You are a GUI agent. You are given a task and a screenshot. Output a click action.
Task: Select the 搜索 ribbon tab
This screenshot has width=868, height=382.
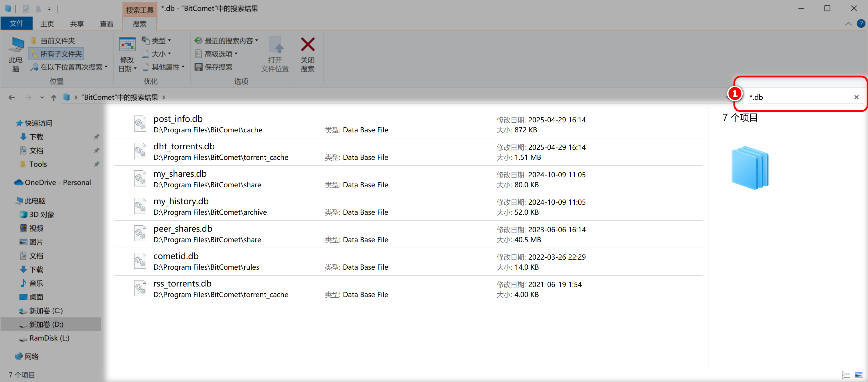139,24
